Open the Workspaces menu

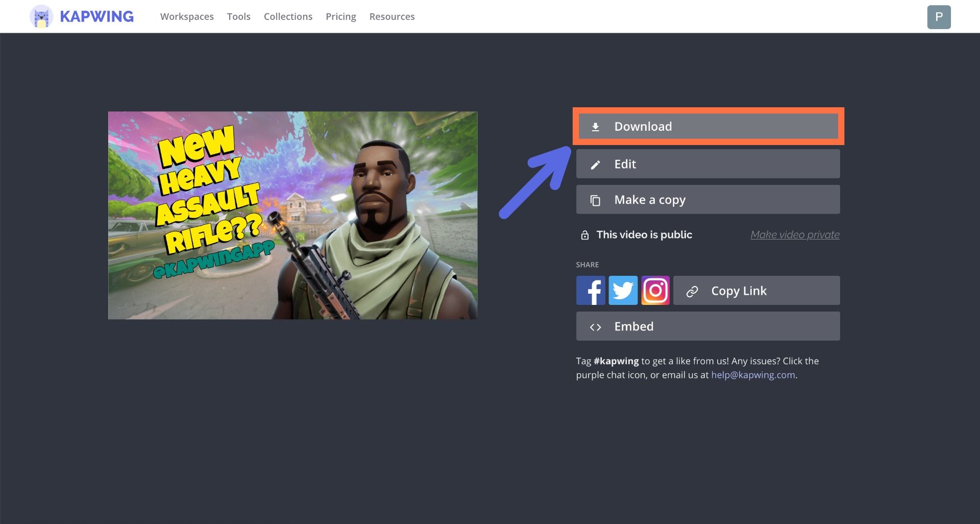pos(187,17)
